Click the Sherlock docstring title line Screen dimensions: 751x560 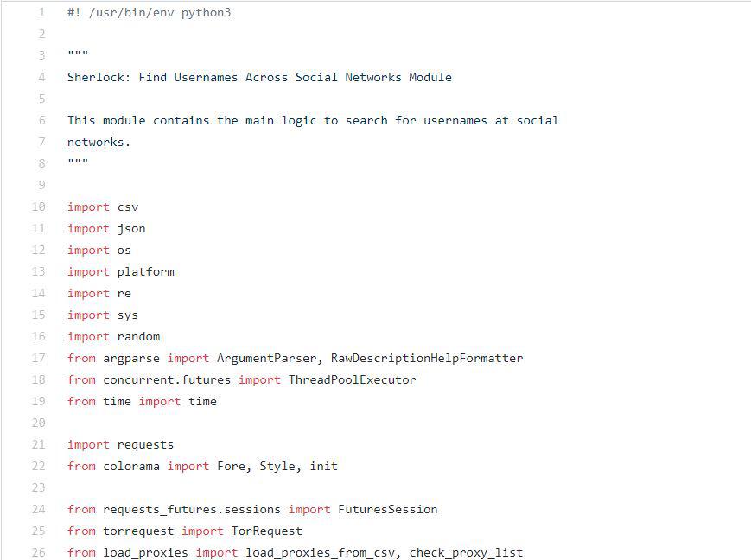pyautogui.click(x=259, y=78)
